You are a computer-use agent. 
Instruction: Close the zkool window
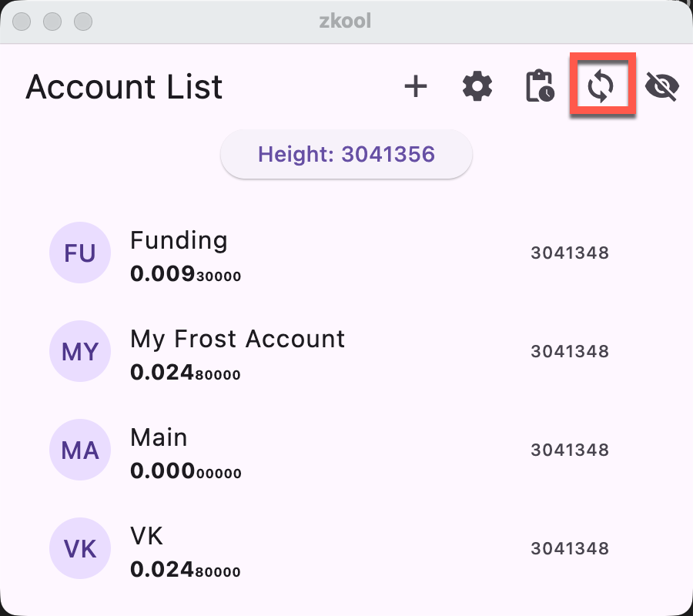click(23, 21)
